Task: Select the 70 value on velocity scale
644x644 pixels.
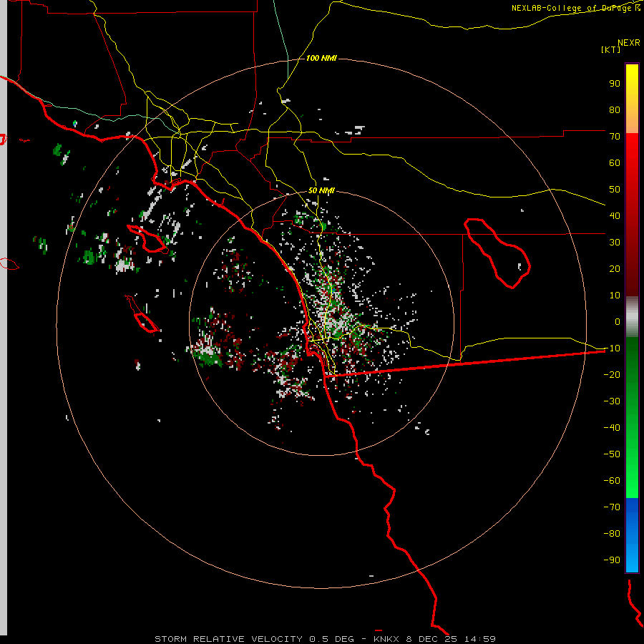Action: pos(615,137)
